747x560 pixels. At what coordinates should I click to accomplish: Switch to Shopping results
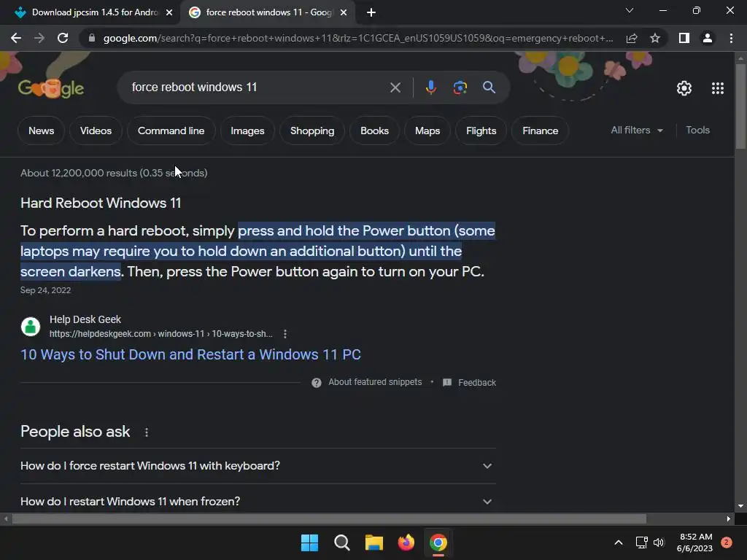pos(312,131)
